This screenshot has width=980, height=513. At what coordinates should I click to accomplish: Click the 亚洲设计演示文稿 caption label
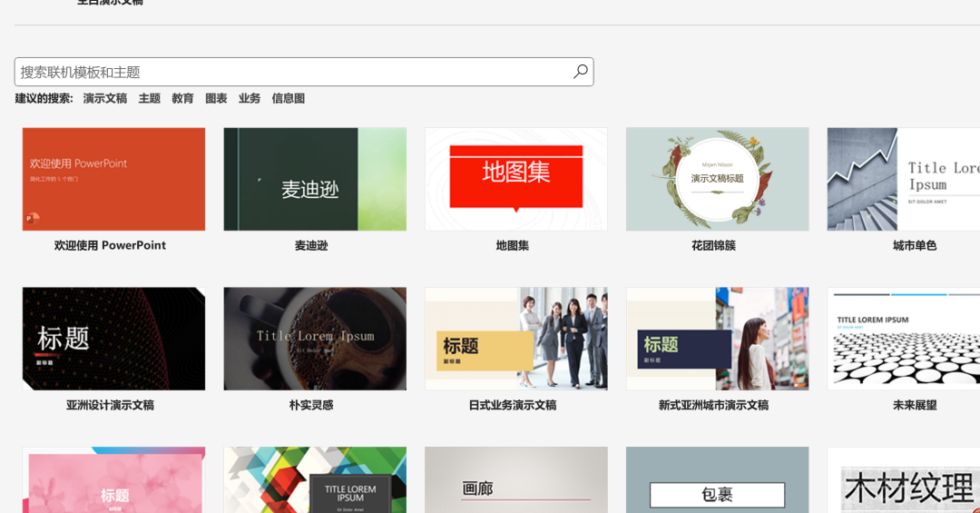(x=110, y=405)
